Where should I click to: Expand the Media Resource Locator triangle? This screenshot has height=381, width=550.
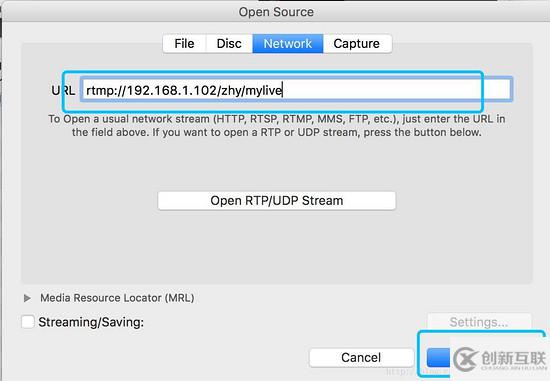27,298
